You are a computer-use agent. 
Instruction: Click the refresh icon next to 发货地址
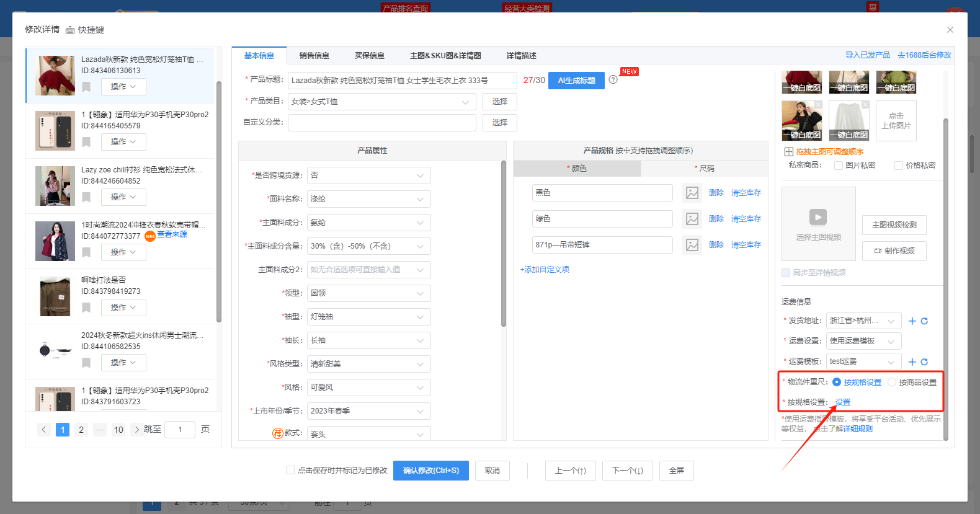pos(924,321)
